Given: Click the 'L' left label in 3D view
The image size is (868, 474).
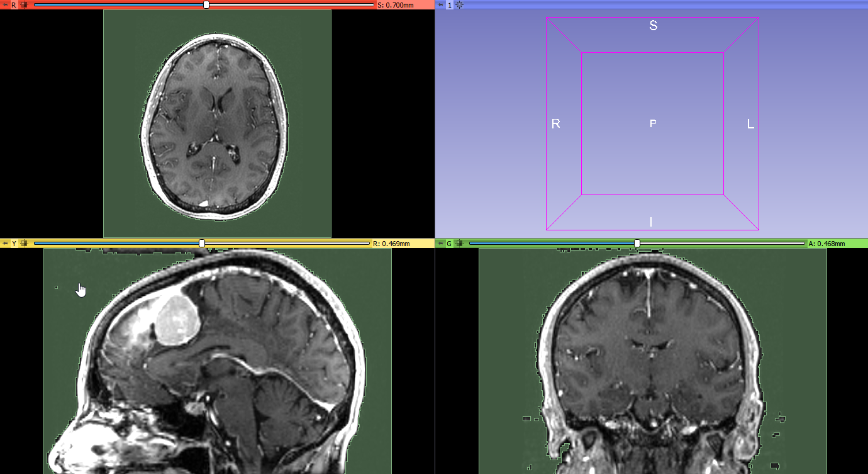Looking at the screenshot, I should click(750, 124).
